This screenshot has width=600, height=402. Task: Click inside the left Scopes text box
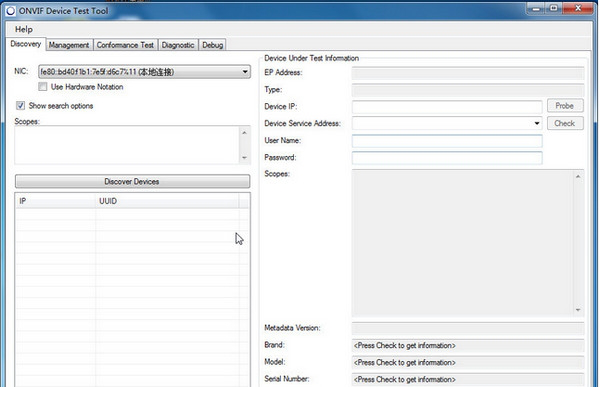point(126,145)
